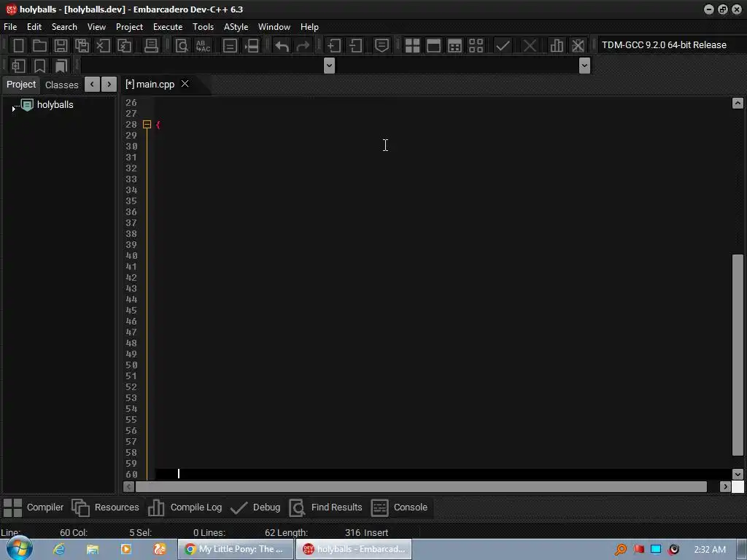Open the Help menu
Viewport: 747px width, 560px height.
pyautogui.click(x=309, y=27)
